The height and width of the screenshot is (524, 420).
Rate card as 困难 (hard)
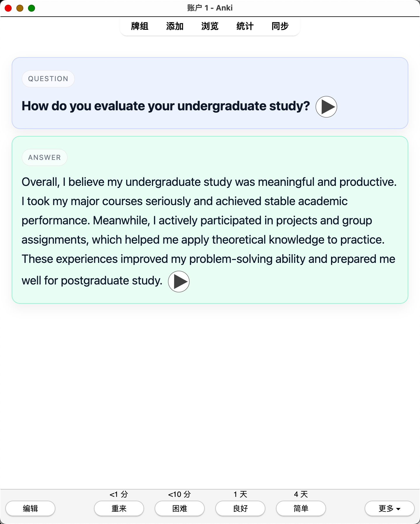pyautogui.click(x=180, y=509)
